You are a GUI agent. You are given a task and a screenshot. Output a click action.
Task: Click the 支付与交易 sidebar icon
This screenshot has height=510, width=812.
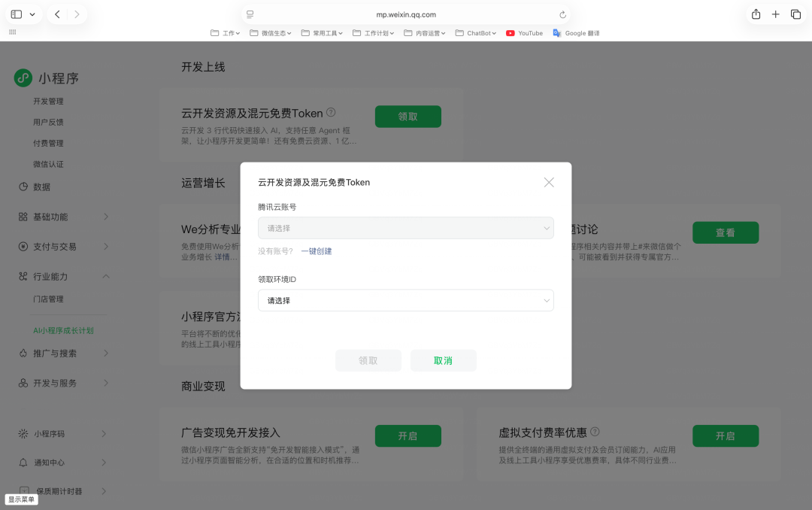point(25,246)
